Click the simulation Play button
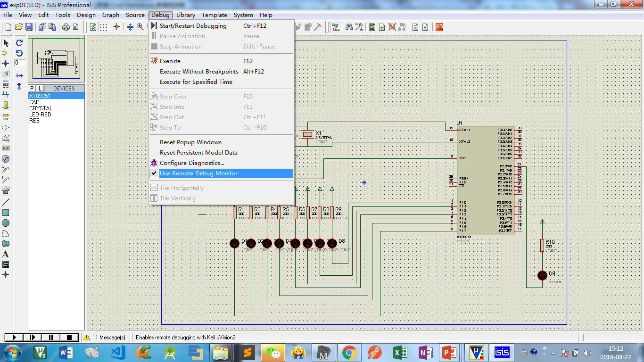The height and width of the screenshot is (362, 644). [14, 337]
